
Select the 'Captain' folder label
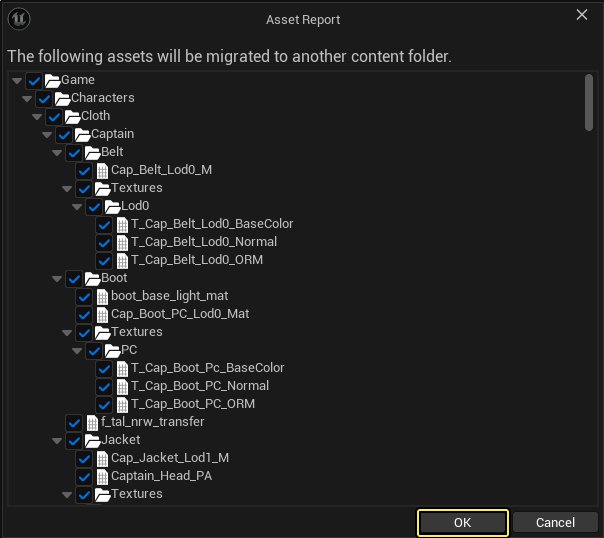[112, 134]
